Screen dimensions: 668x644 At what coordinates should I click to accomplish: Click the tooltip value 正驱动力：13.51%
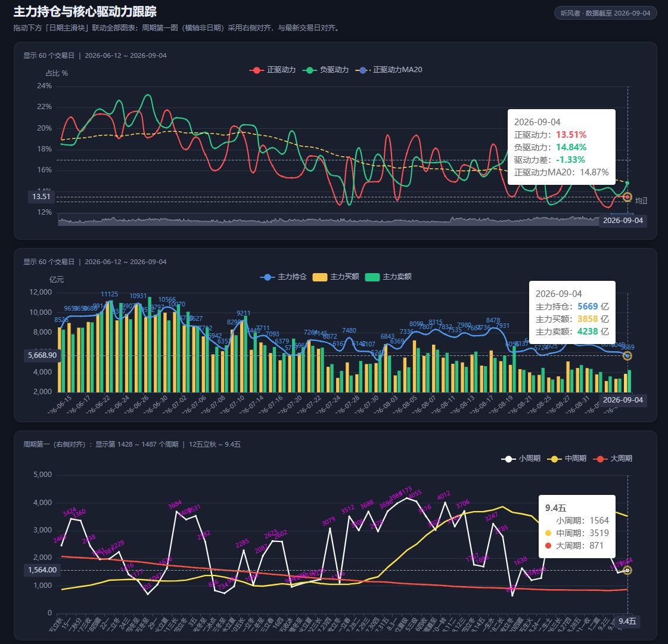pyautogui.click(x=551, y=135)
